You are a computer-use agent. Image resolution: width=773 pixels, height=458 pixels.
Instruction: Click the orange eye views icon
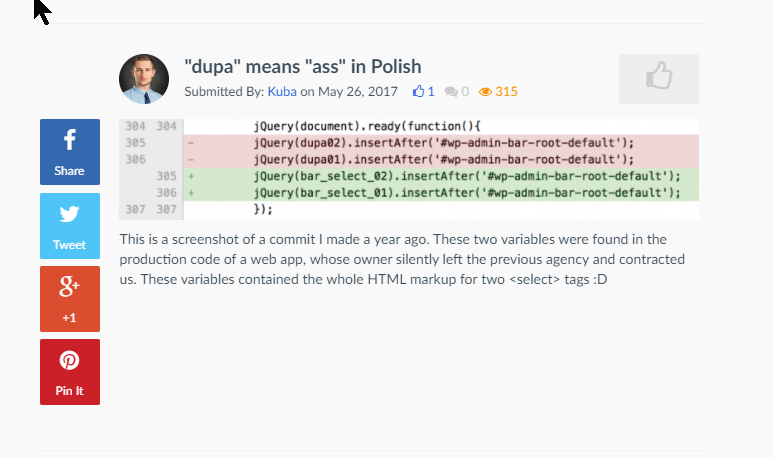(x=486, y=92)
